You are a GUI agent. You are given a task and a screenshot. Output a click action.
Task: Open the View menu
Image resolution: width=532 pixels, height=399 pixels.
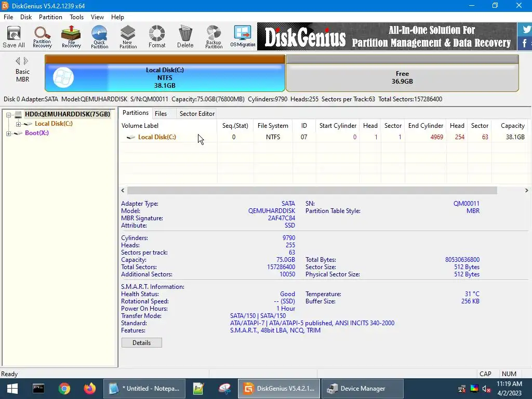point(97,17)
